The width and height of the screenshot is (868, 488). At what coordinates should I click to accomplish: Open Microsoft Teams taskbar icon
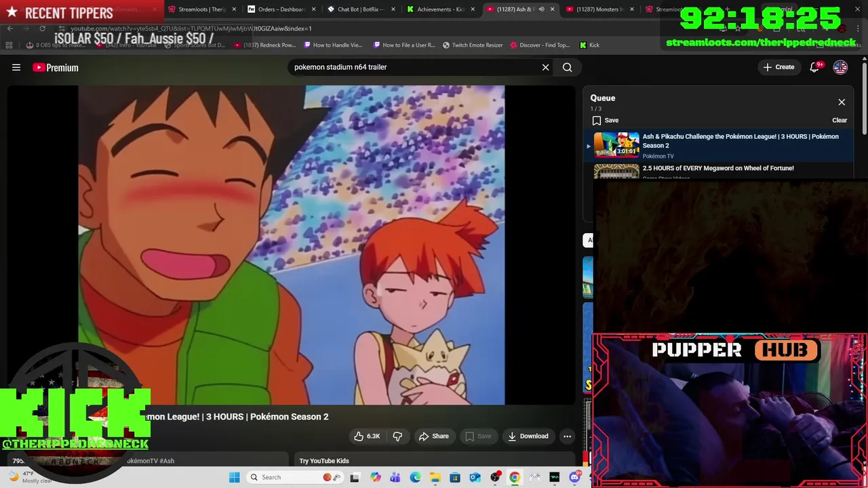click(395, 477)
